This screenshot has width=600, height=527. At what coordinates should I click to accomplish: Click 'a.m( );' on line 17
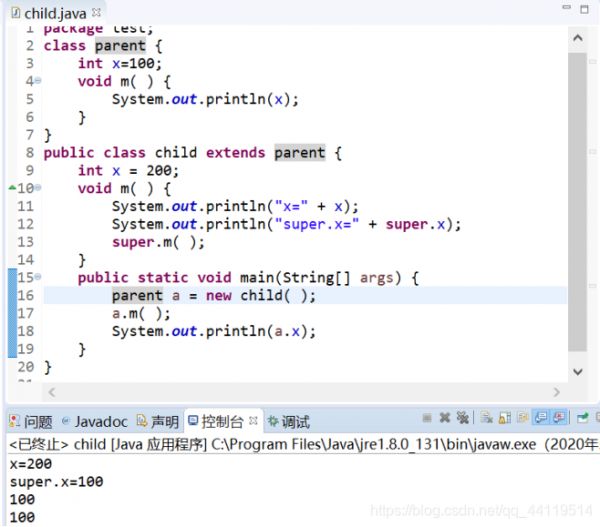click(141, 313)
